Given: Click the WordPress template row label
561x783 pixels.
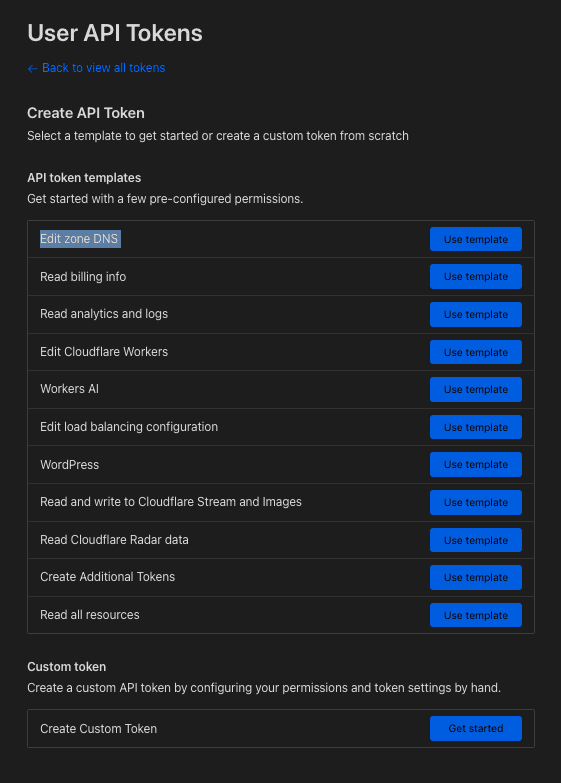Looking at the screenshot, I should [x=69, y=464].
